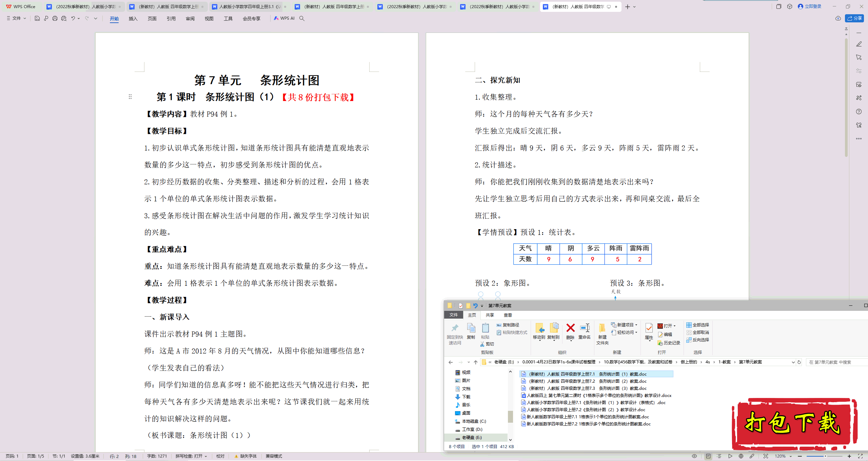Click 校对 proofreading in status bar
The height and width of the screenshot is (461, 868).
(x=220, y=456)
